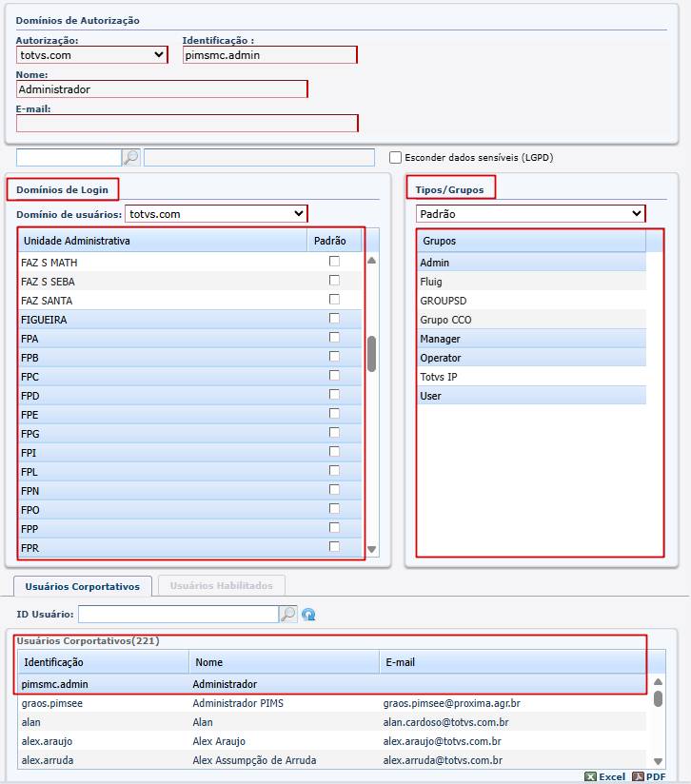Export the user list to Excel
The height and width of the screenshot is (784, 691).
click(x=605, y=776)
